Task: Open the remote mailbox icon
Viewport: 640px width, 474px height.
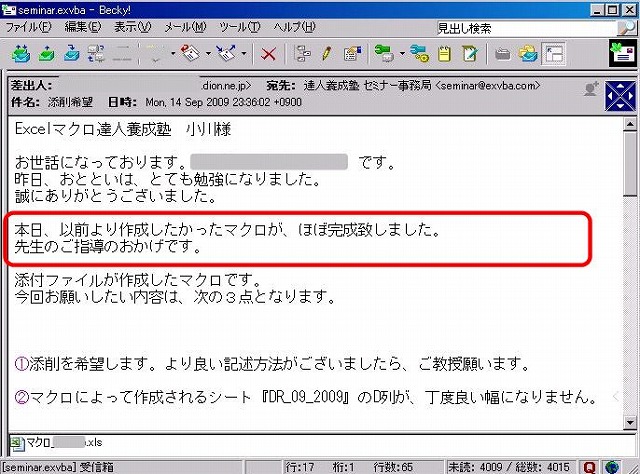Action: pos(96,53)
